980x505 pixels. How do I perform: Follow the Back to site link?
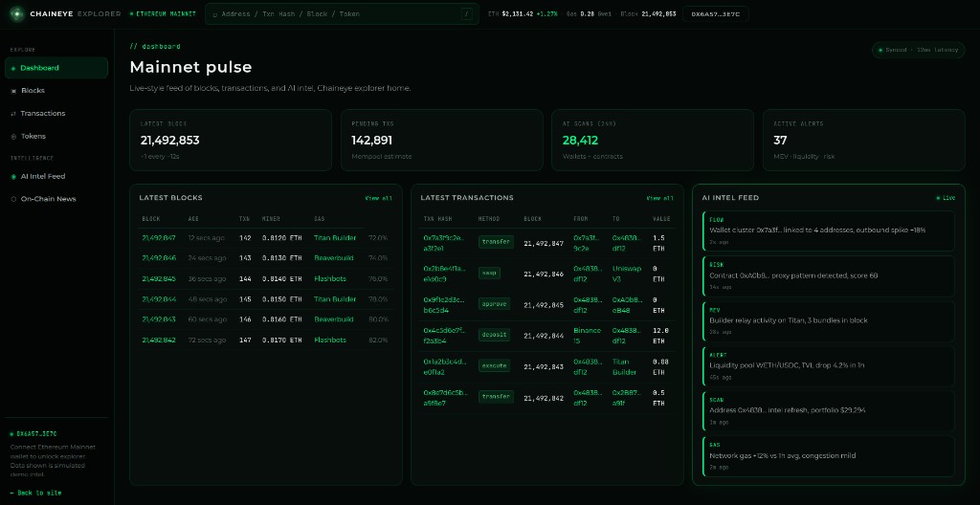(x=35, y=494)
